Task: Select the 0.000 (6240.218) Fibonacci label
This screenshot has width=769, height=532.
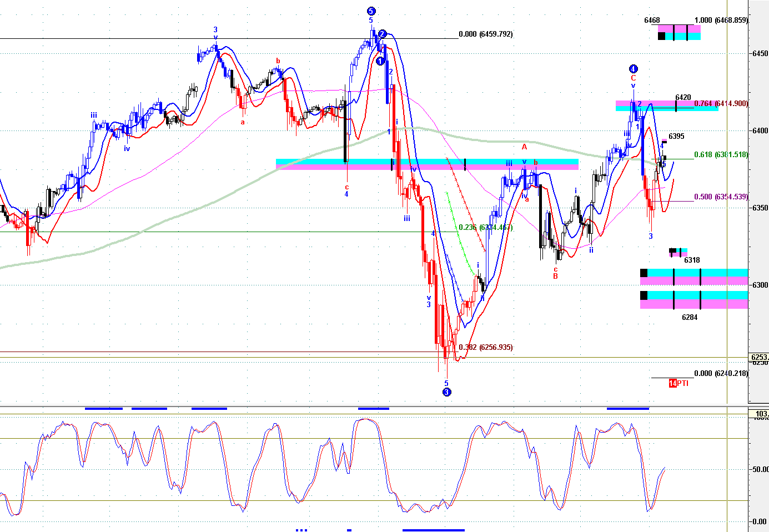Action: [x=721, y=373]
